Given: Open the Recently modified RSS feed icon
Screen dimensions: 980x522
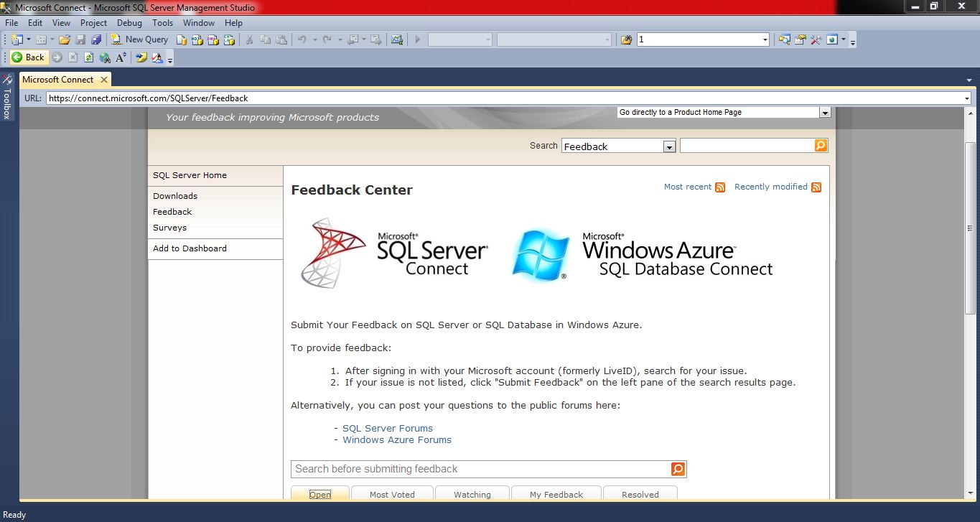Looking at the screenshot, I should click(816, 187).
